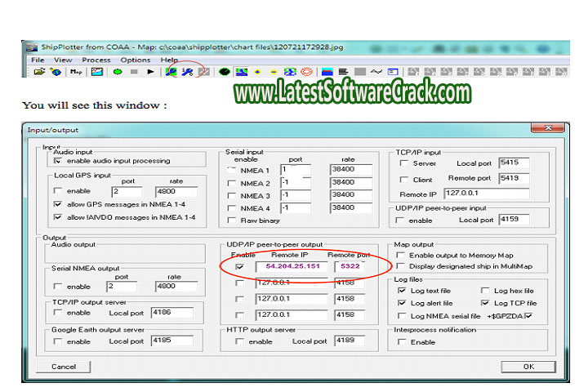Uncheck allow GPS messages in NMEA 1-4
Image resolution: width=588 pixels, height=392 pixels.
click(x=58, y=203)
